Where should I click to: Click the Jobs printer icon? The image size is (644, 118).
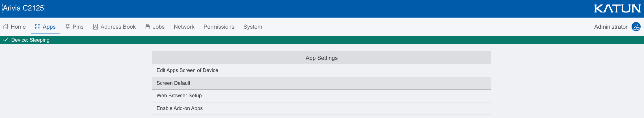(148, 27)
